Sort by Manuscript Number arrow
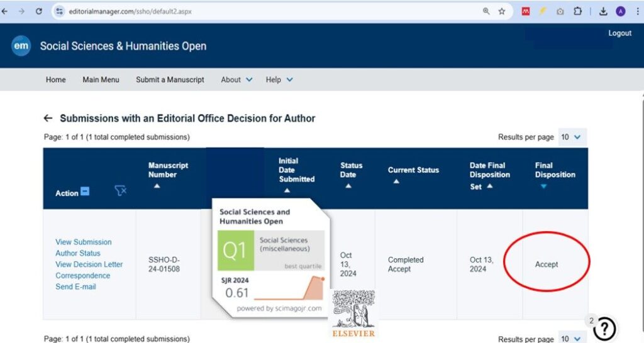Viewport: 644px width, 343px height. click(x=157, y=186)
